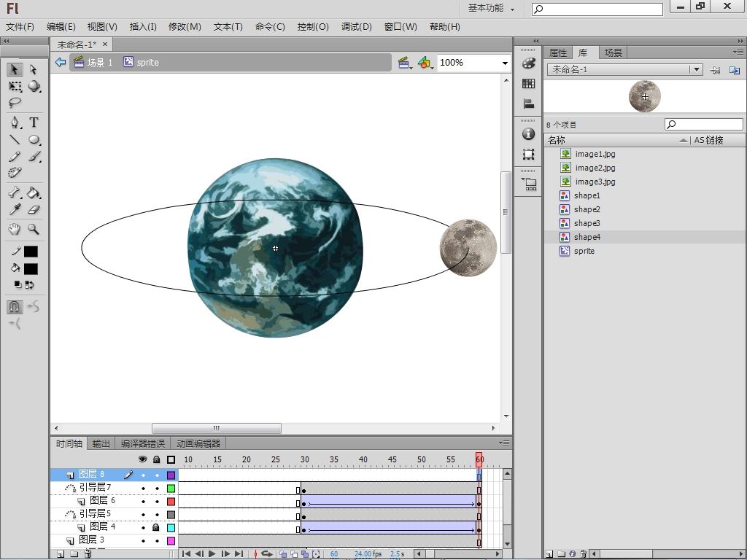Pick the Text tool
Image resolution: width=747 pixels, height=560 pixels.
pos(34,122)
